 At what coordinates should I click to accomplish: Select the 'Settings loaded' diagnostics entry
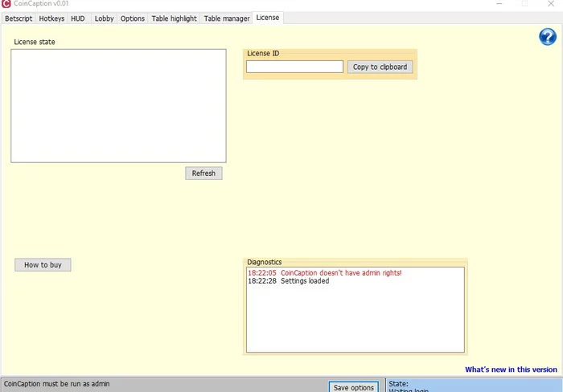coord(288,281)
